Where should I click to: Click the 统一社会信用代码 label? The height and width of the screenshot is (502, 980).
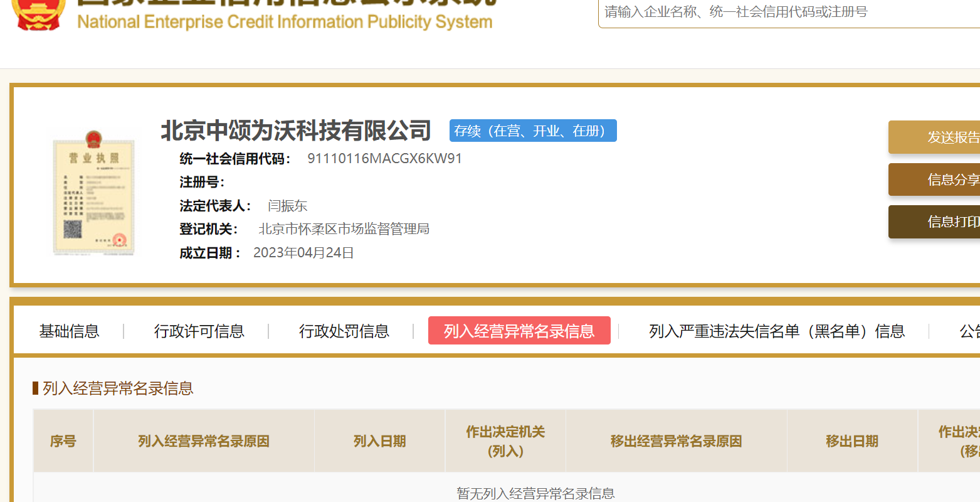tap(235, 159)
